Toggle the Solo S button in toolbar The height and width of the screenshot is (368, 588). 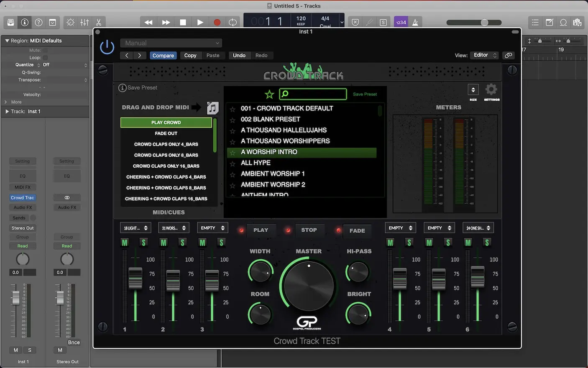point(383,23)
